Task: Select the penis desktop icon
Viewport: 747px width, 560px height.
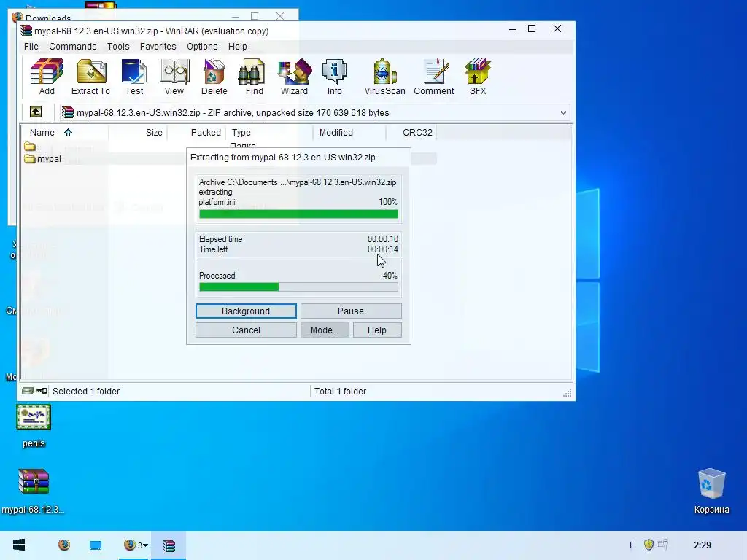Action: [34, 426]
